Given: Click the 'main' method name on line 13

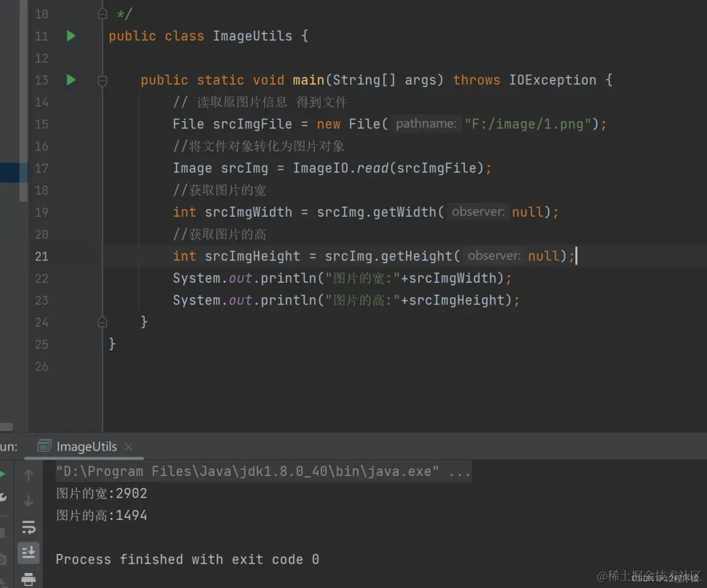Looking at the screenshot, I should click(x=308, y=81).
